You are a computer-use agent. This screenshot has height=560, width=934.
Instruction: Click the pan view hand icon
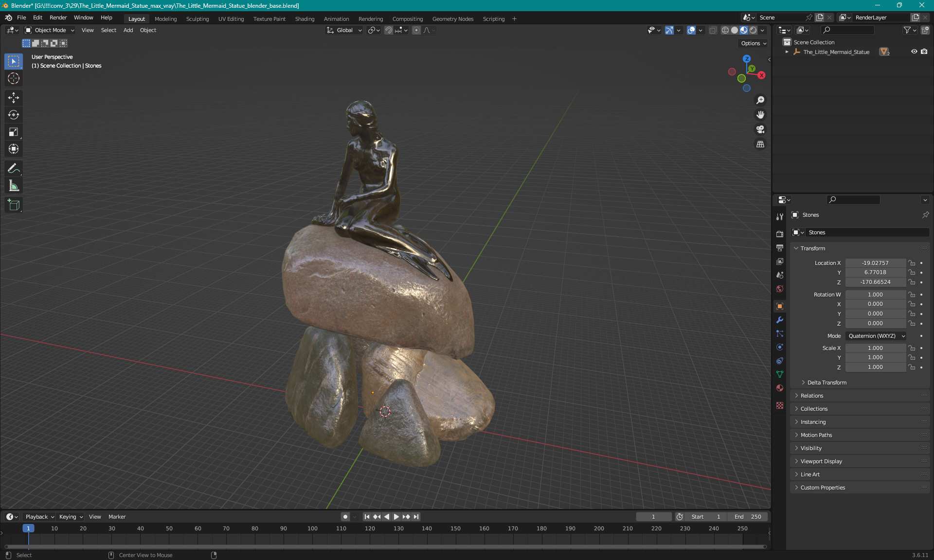pyautogui.click(x=760, y=115)
